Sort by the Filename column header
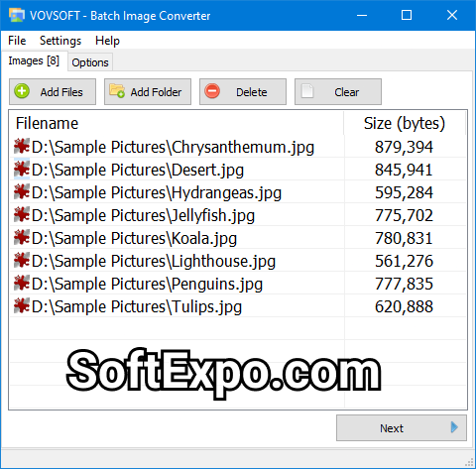This screenshot has height=469, width=476. click(177, 123)
